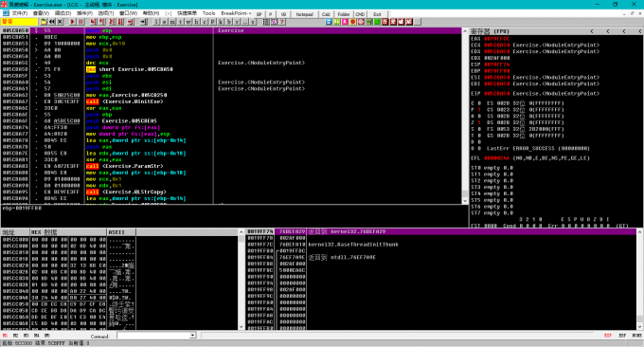Click the BP button in the menu bar
Viewport: 644px width, 347px height.
click(259, 14)
